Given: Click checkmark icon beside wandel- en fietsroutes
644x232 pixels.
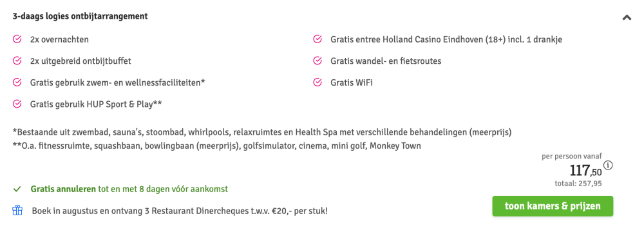Looking at the screenshot, I should coord(317,61).
